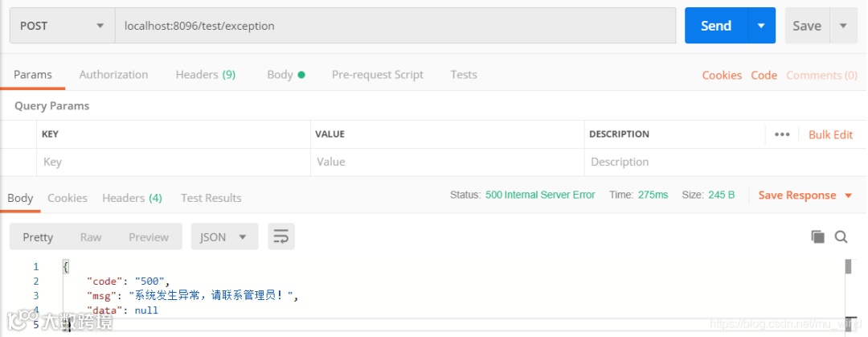Image resolution: width=868 pixels, height=337 pixels.
Task: Click the request URL input field
Action: pos(395,26)
